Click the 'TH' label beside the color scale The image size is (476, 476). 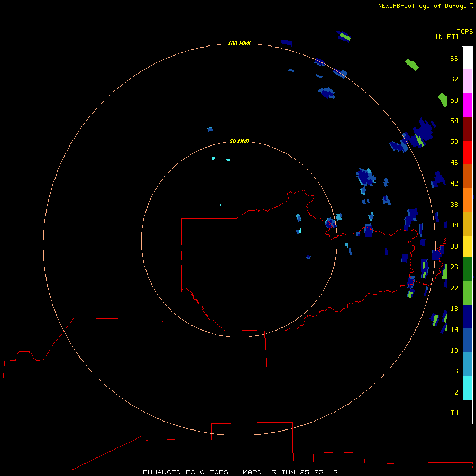[454, 413]
